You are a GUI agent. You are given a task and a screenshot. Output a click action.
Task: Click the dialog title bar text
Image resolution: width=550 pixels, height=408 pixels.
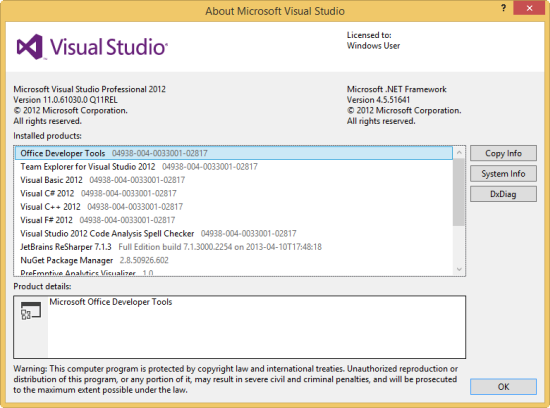pyautogui.click(x=275, y=11)
